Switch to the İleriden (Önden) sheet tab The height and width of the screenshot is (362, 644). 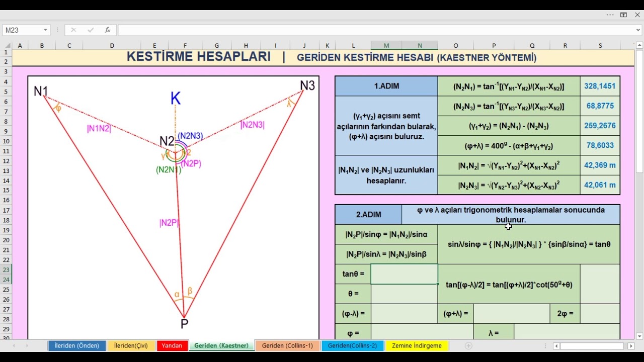[x=77, y=345]
